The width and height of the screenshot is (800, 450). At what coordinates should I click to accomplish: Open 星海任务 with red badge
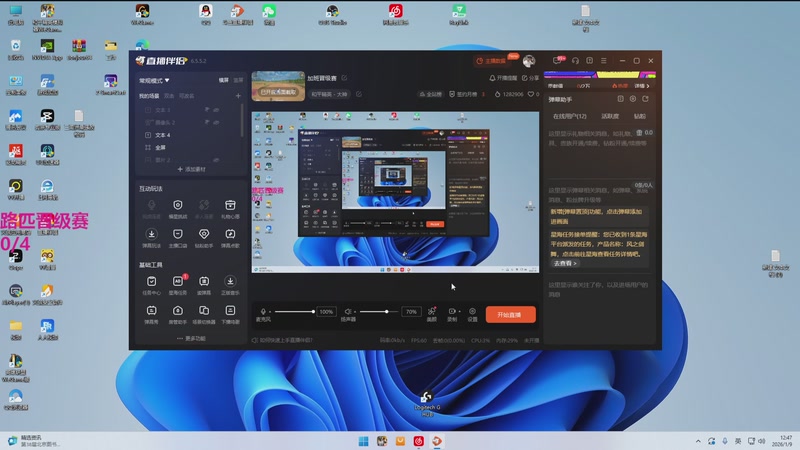tap(178, 285)
